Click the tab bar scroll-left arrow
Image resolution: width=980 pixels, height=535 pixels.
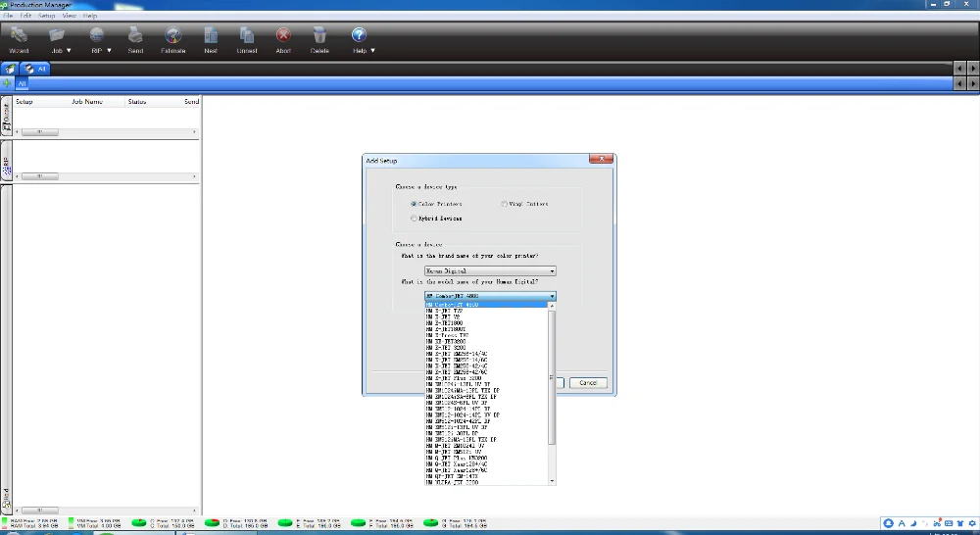(960, 69)
